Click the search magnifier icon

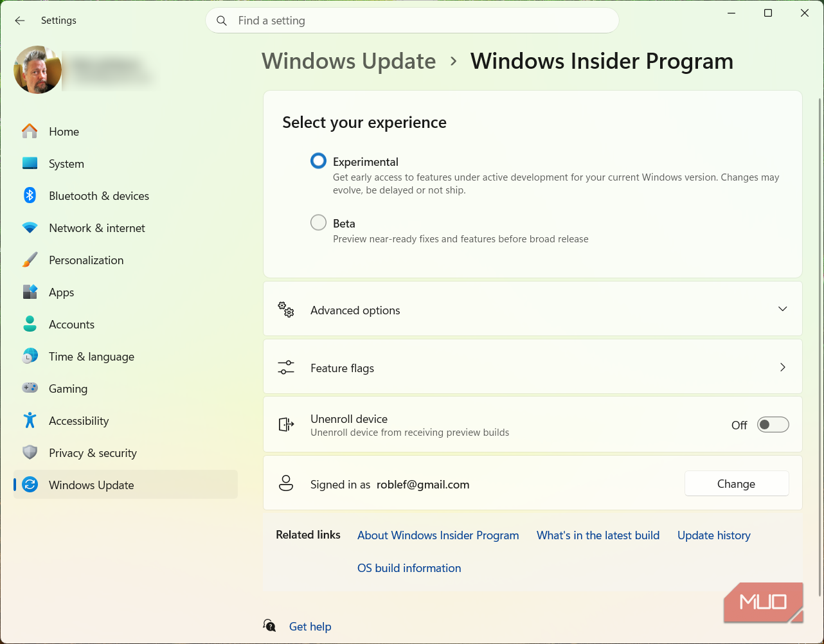point(222,21)
